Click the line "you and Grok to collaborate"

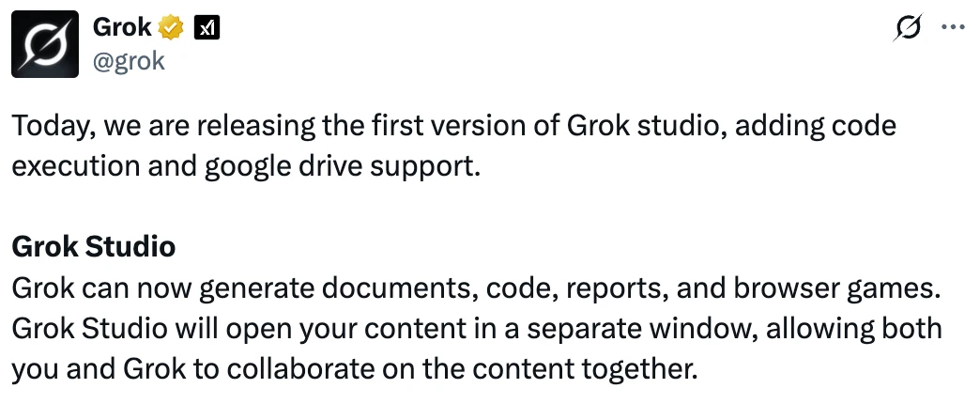[355, 369]
